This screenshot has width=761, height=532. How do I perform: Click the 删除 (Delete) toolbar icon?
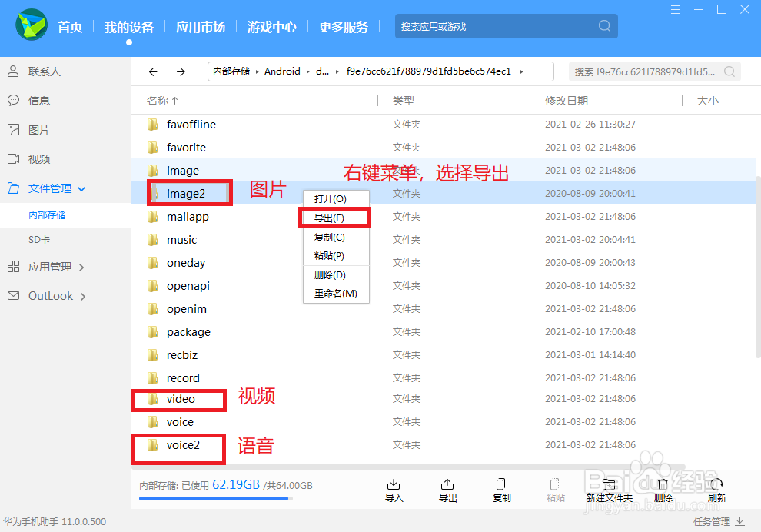[663, 490]
